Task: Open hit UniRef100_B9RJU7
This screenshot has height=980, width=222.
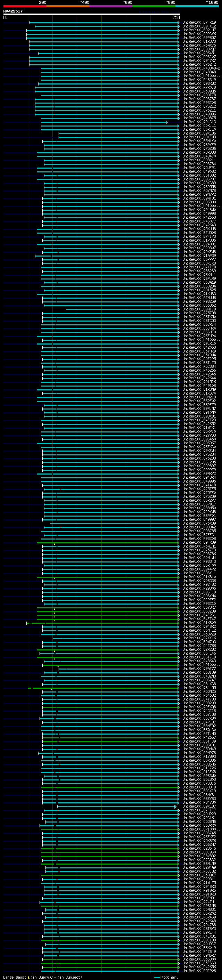Action: point(199,30)
